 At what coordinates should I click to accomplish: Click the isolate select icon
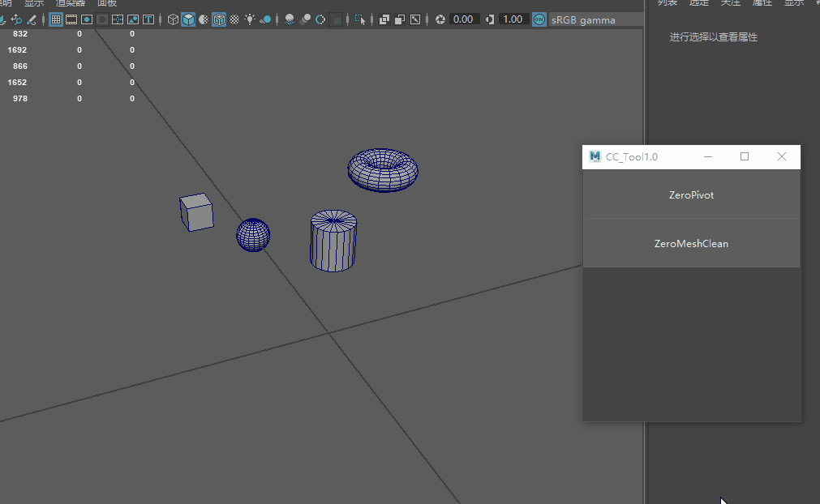point(360,19)
